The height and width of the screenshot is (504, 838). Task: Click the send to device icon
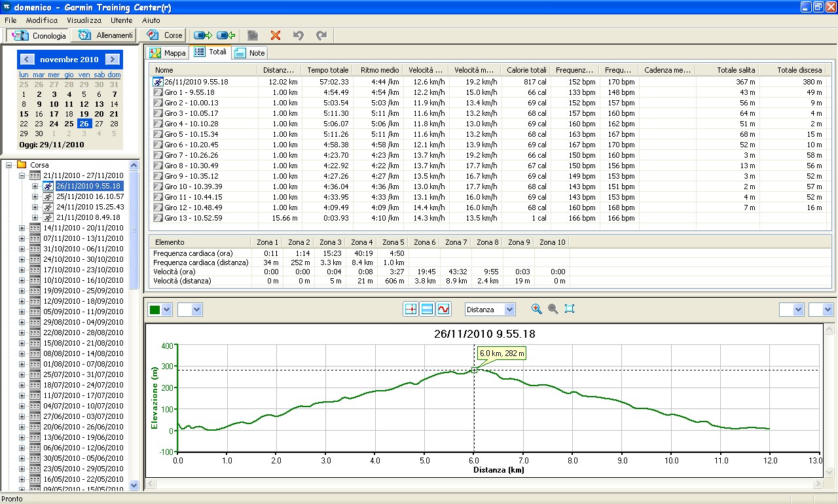coord(203,35)
